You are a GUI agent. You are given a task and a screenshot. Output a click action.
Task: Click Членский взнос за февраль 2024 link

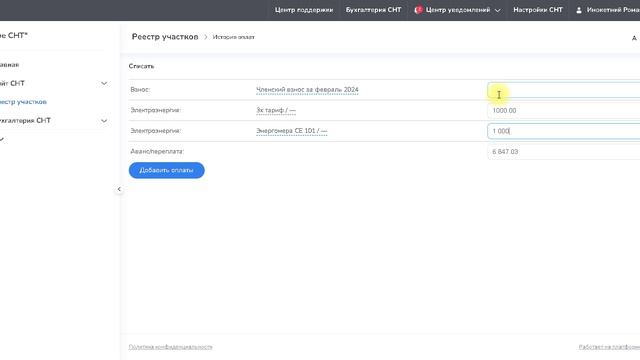[307, 90]
